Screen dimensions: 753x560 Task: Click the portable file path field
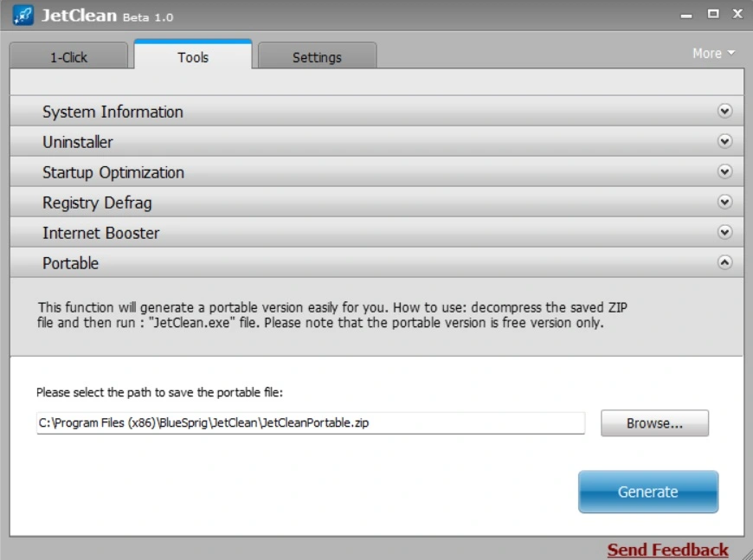(x=311, y=423)
